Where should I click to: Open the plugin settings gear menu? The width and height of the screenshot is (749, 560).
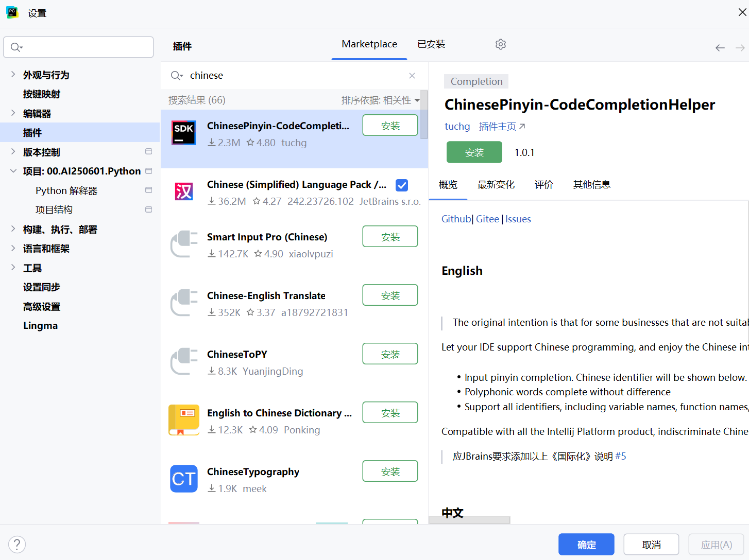(500, 44)
